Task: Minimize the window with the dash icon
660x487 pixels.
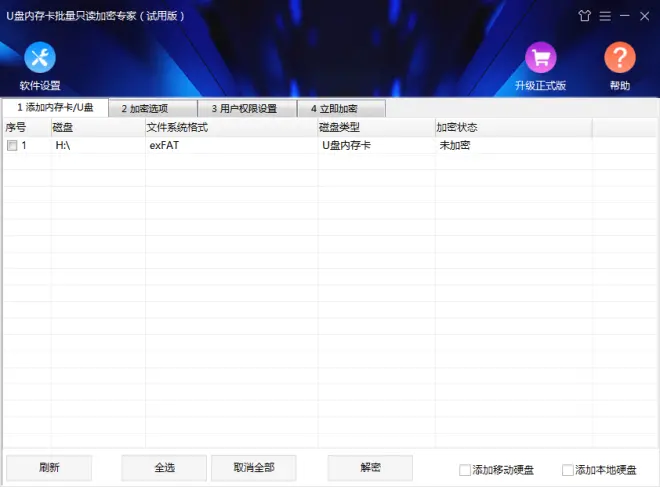Action: [x=625, y=16]
